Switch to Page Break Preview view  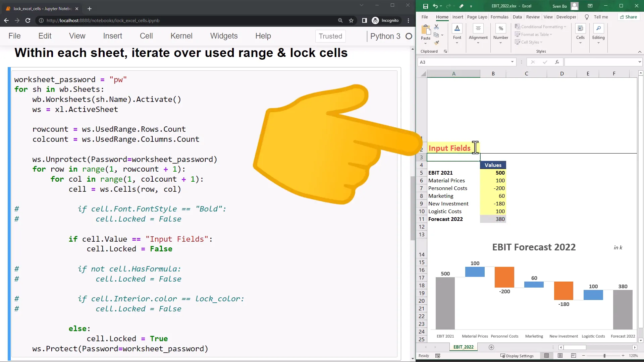[574, 356]
